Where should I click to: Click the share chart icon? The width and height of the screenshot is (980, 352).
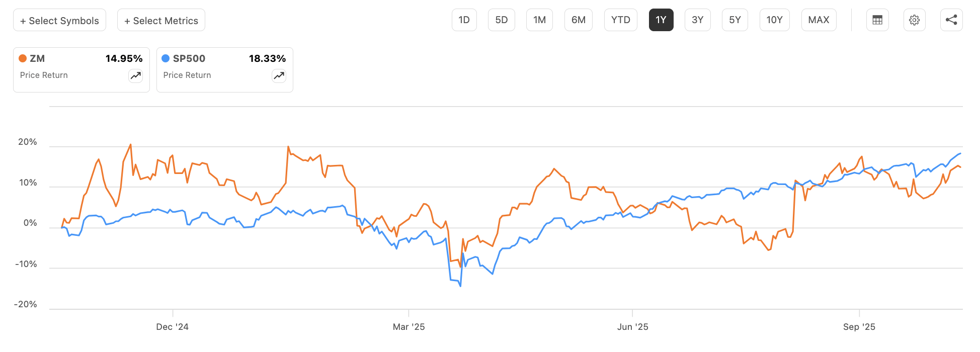951,20
